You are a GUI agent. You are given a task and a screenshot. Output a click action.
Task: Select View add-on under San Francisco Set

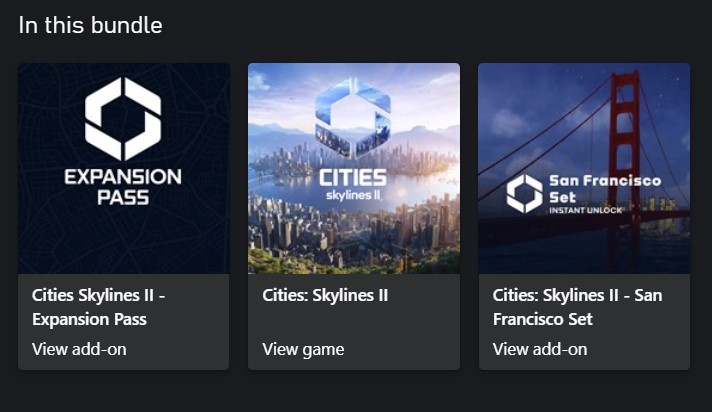(540, 349)
